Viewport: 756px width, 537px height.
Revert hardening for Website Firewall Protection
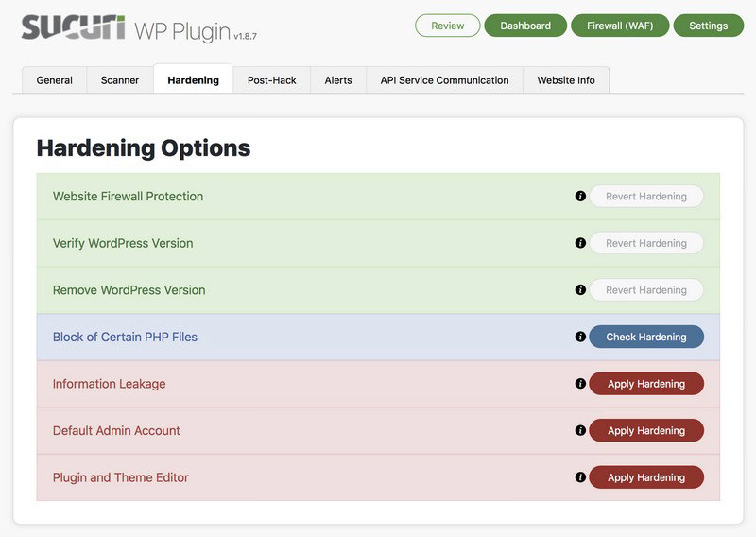click(646, 197)
